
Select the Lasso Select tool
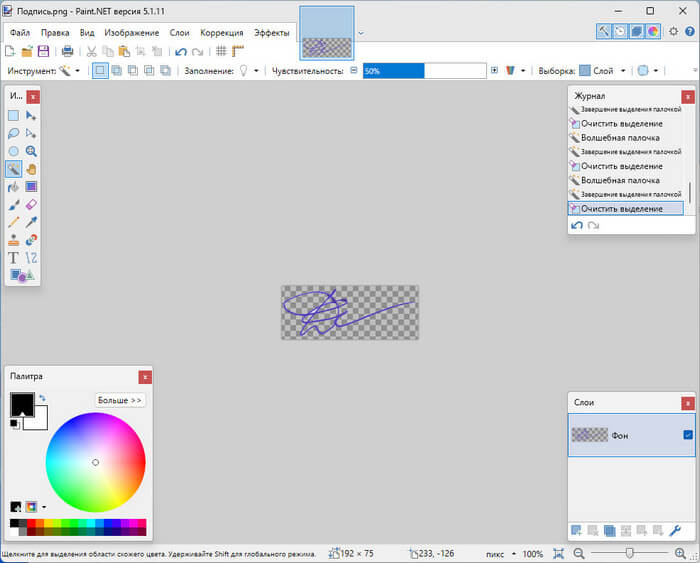(x=13, y=133)
